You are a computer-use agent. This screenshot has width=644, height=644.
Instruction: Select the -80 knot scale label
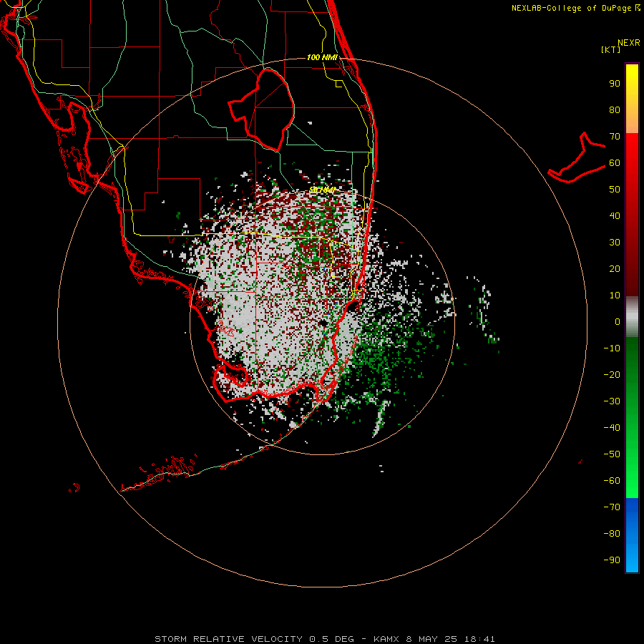[x=612, y=534]
